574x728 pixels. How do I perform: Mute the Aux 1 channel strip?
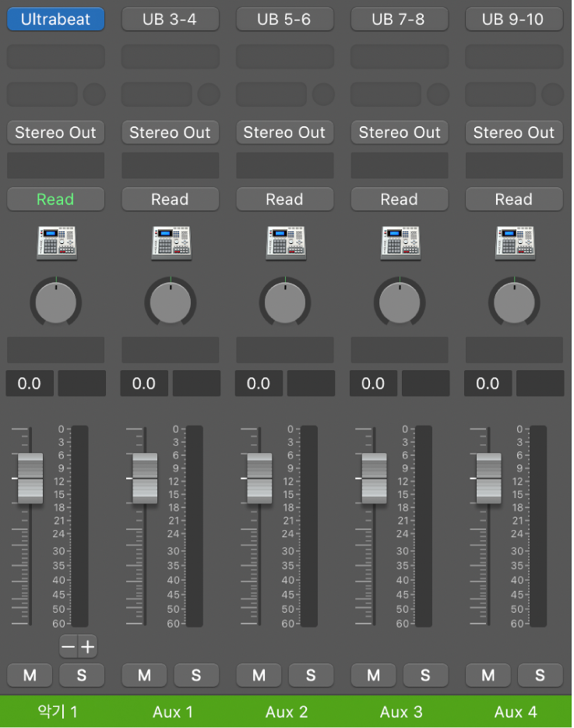144,674
